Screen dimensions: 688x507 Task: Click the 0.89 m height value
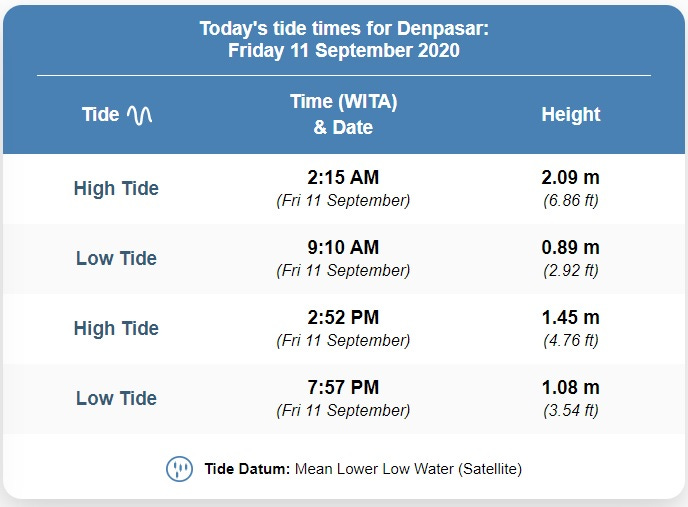[570, 247]
